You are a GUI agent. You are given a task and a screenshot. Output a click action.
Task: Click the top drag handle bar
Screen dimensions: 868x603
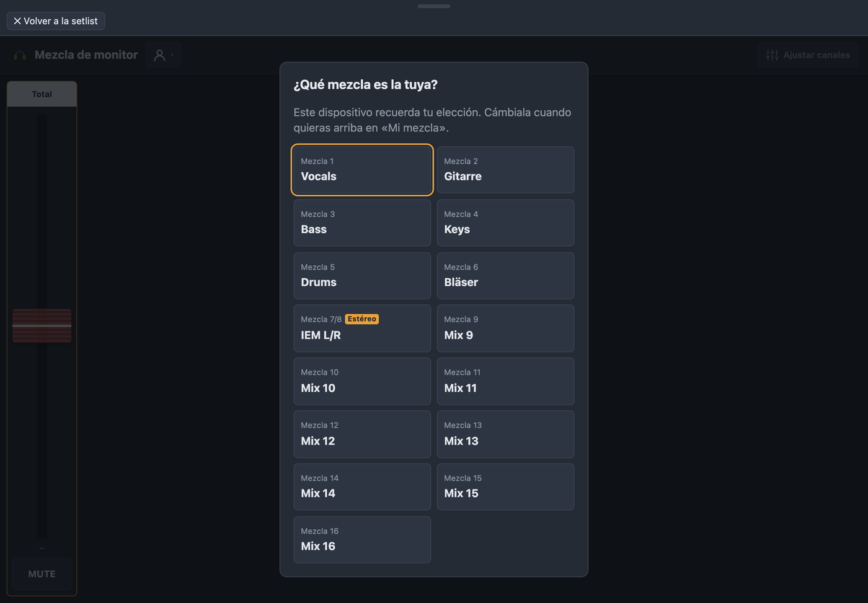pos(434,6)
